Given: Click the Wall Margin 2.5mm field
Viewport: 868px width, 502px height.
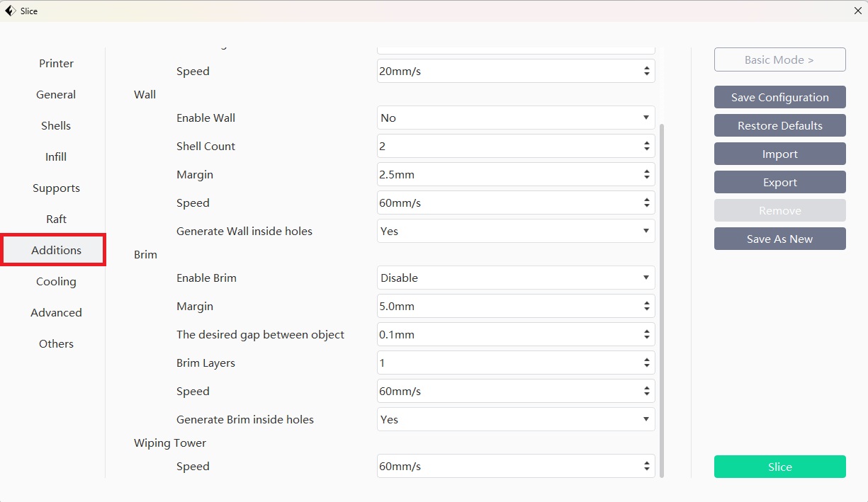Looking at the screenshot, I should [507, 174].
